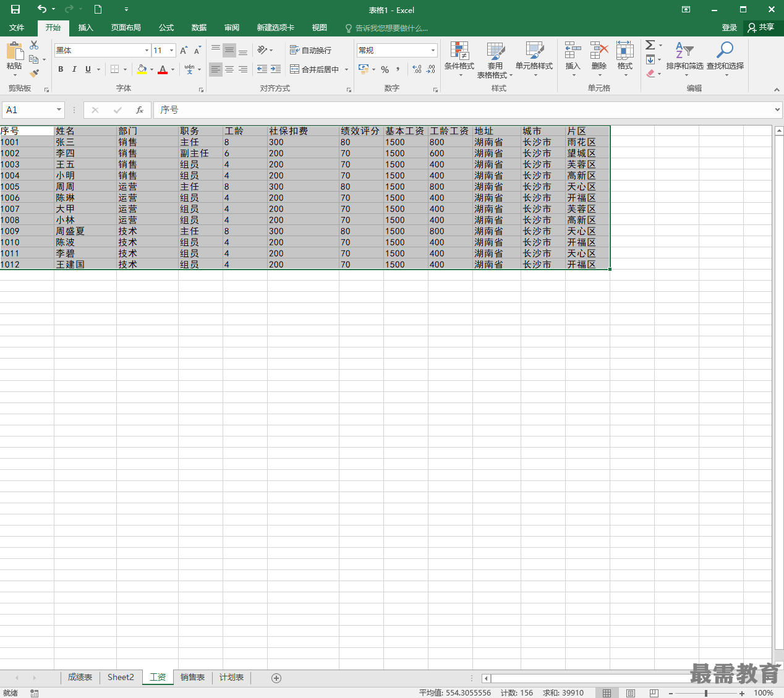Switch to Page Layout view in the status bar
Viewport: 784px width, 698px height.
point(630,693)
